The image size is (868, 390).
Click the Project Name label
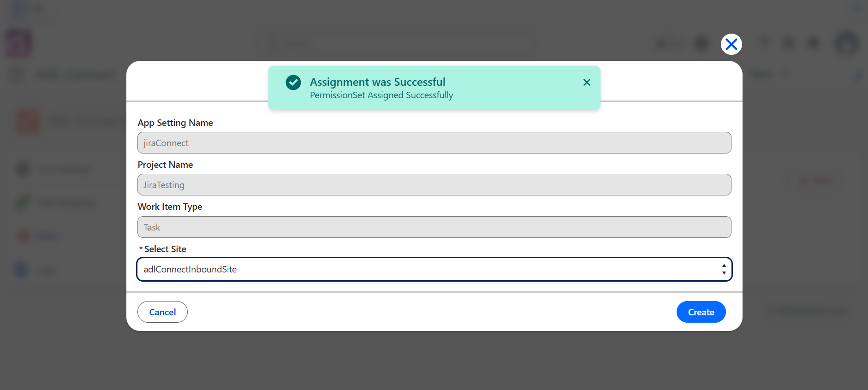coord(165,165)
